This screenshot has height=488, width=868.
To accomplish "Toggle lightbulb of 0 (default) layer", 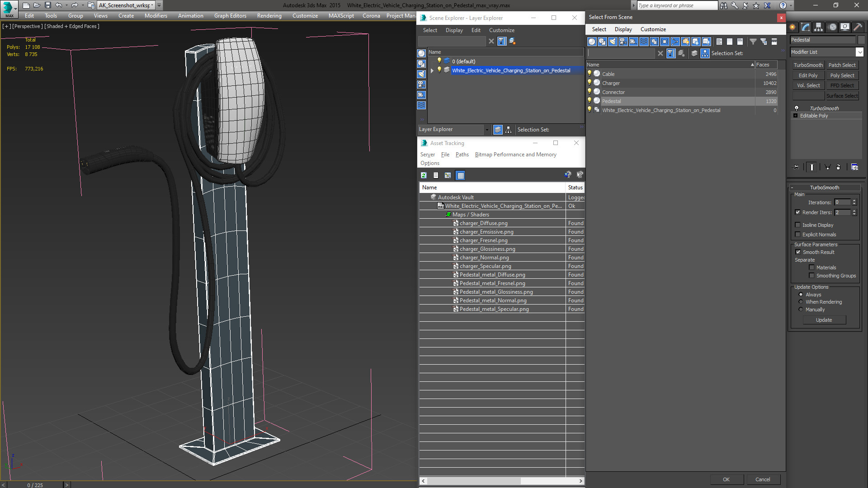I will (439, 61).
